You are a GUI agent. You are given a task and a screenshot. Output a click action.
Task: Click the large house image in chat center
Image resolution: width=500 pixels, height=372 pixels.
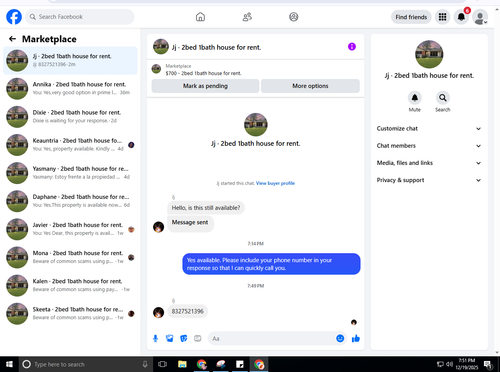click(x=256, y=125)
